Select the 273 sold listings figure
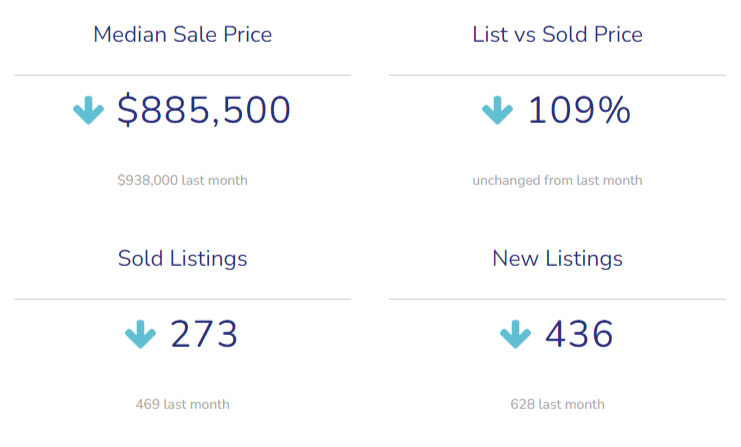The height and width of the screenshot is (447, 741). (204, 334)
